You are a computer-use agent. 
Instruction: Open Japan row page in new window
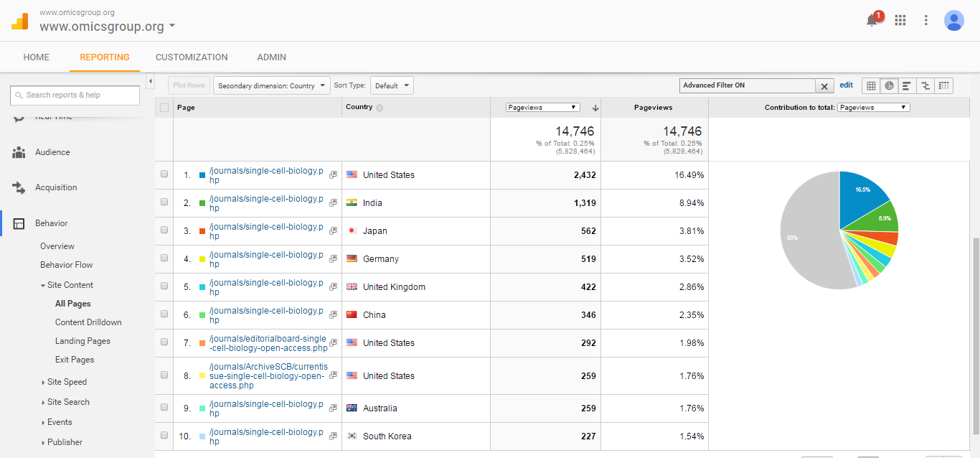pyautogui.click(x=333, y=231)
